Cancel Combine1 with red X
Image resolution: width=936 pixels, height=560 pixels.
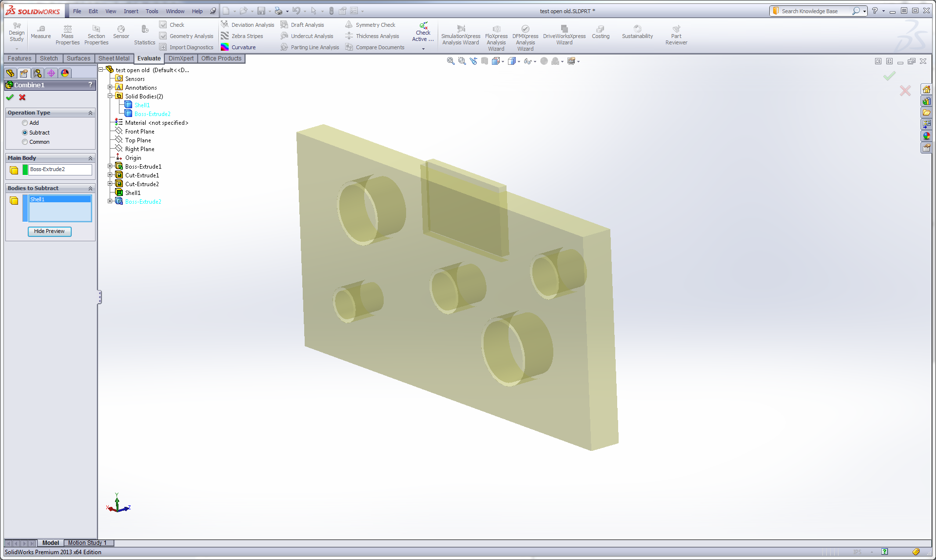(x=22, y=97)
